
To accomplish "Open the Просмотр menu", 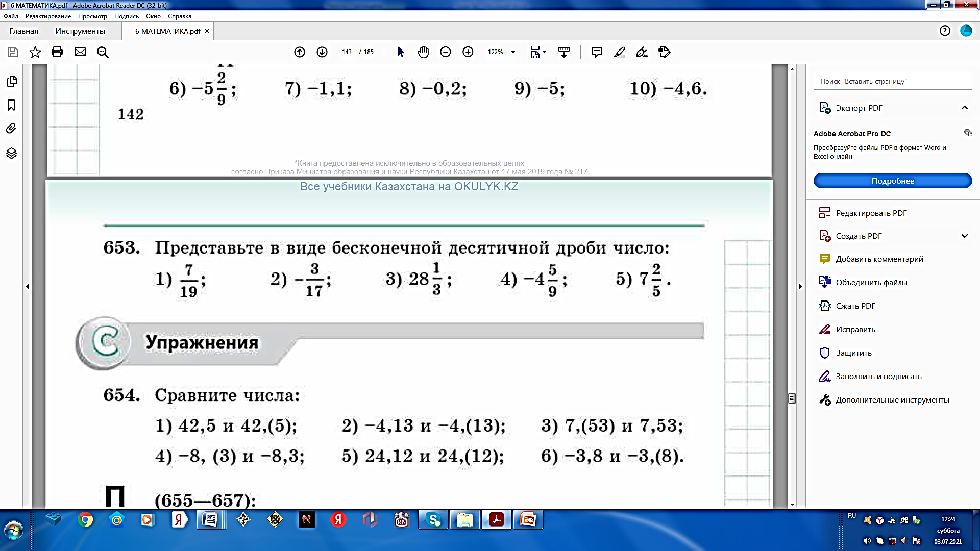I will 92,16.
